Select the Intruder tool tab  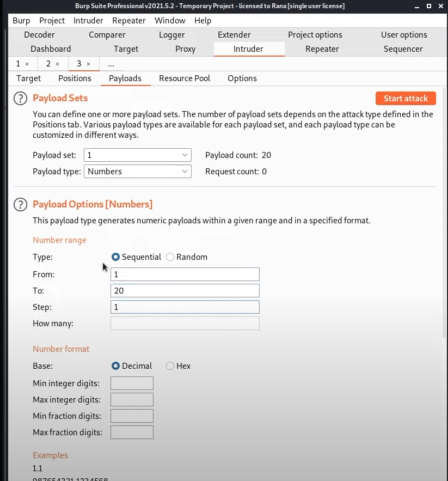(x=248, y=49)
